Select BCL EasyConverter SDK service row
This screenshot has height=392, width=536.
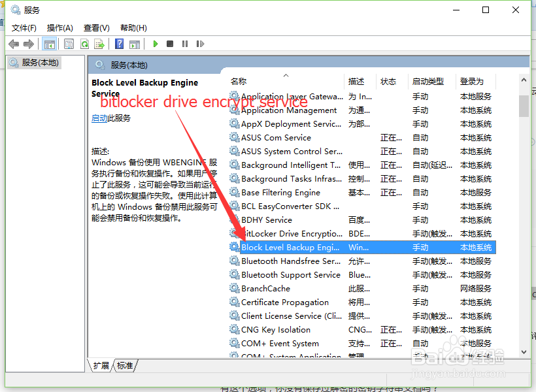pos(362,206)
